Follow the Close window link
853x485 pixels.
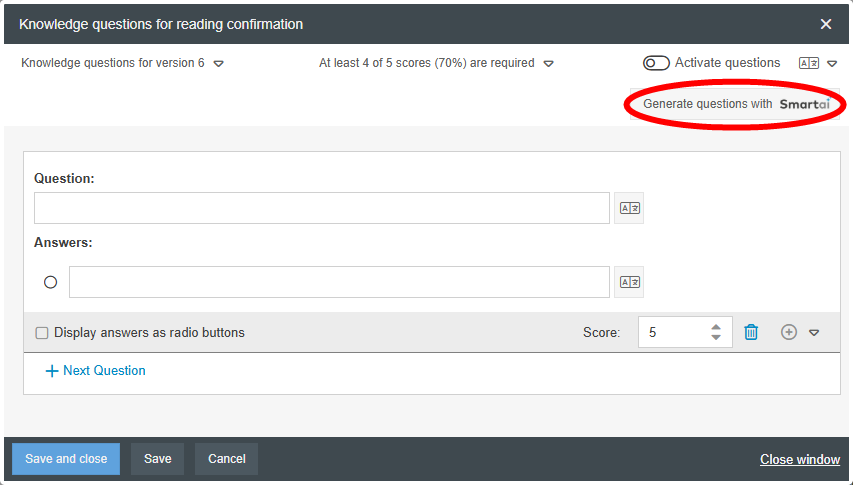pos(800,459)
